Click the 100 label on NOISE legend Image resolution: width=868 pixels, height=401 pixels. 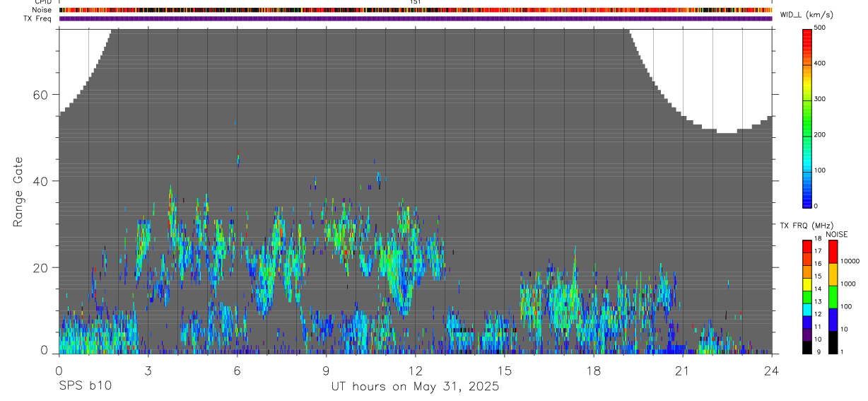pos(846,306)
